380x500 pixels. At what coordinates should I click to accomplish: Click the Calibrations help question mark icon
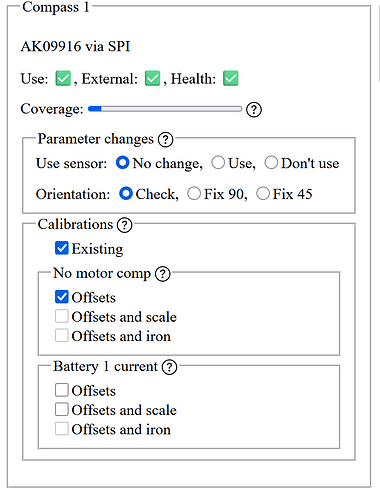click(125, 225)
